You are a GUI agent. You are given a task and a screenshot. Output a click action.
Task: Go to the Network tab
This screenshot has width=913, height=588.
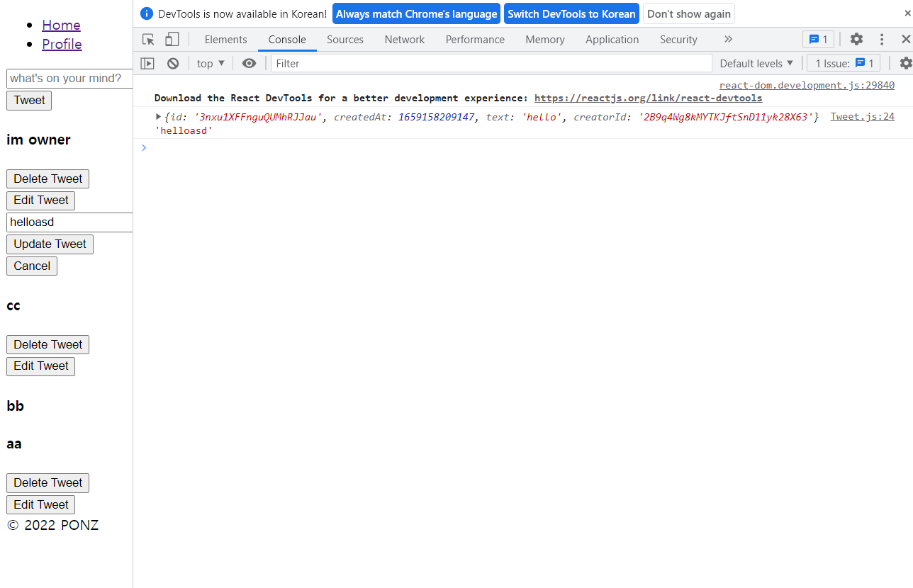click(405, 40)
